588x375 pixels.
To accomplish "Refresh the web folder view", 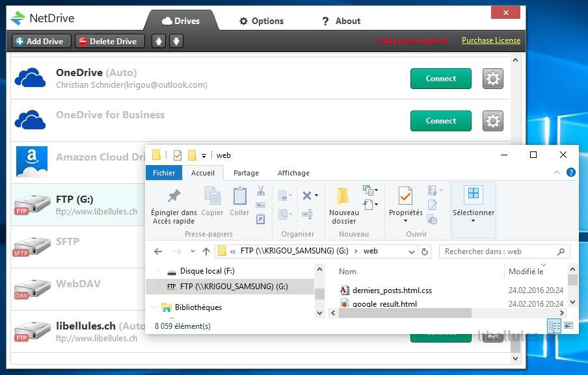I will click(x=425, y=252).
